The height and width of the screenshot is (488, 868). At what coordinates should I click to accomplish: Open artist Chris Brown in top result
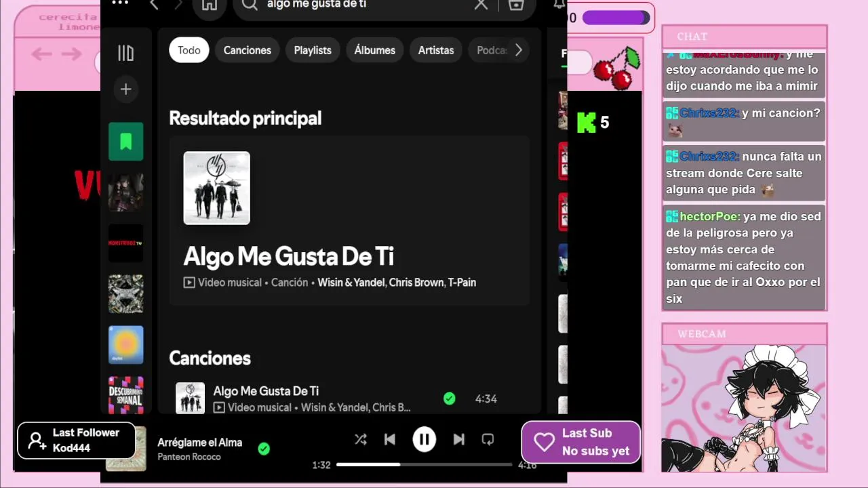pyautogui.click(x=416, y=283)
